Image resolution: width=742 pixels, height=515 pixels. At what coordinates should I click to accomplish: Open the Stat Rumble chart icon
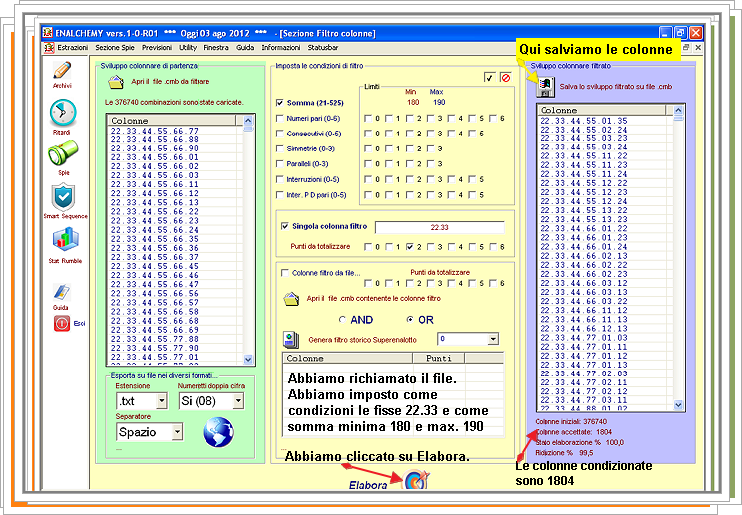pos(65,240)
